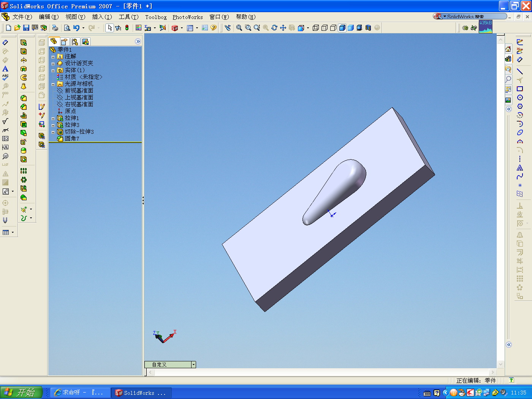Switch to the PropertyManager tab
The height and width of the screenshot is (399, 532).
point(64,41)
